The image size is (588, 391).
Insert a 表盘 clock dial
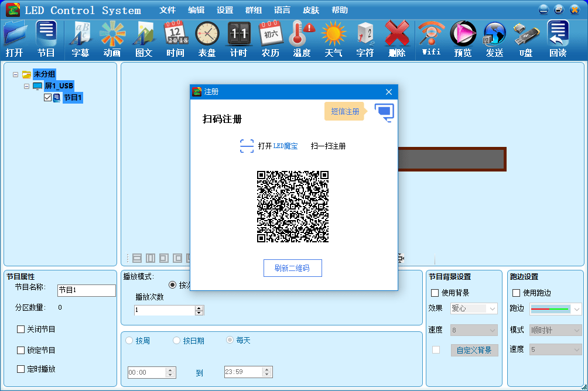(x=207, y=38)
